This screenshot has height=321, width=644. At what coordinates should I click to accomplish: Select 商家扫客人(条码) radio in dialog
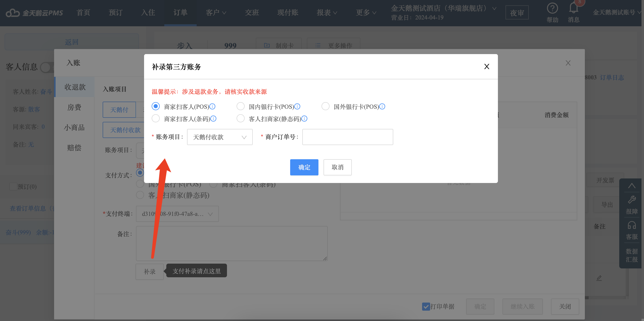(x=156, y=119)
